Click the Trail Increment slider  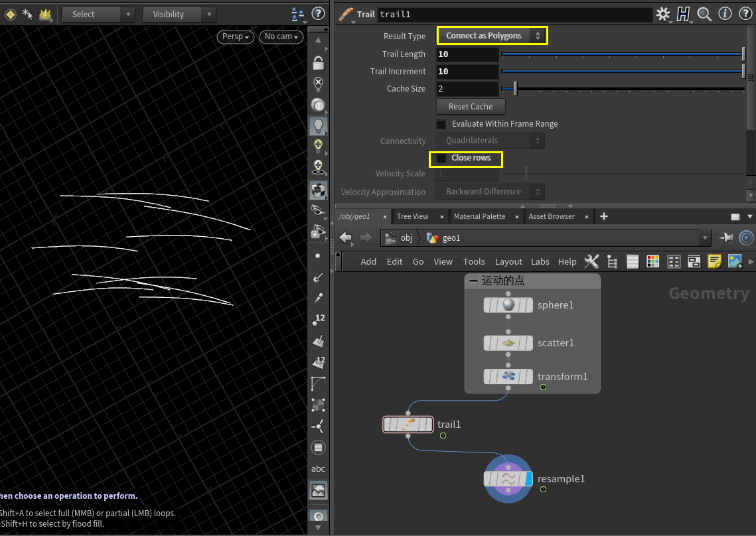623,72
